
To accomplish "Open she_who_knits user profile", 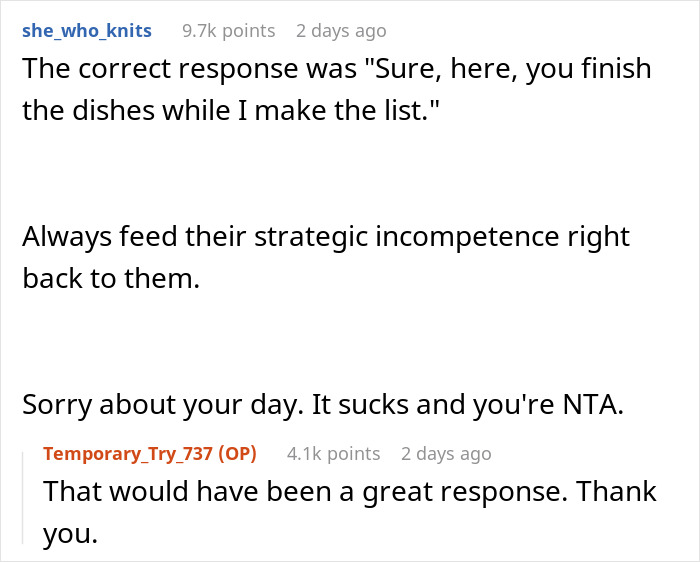I will (87, 31).
